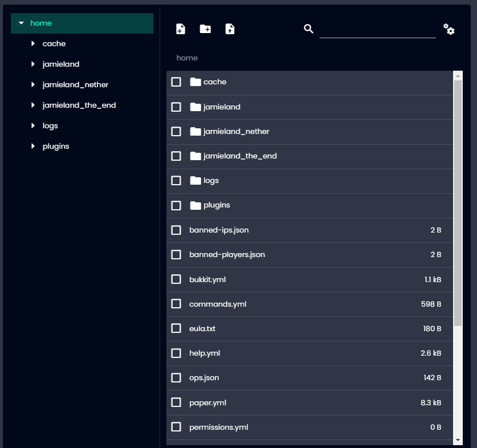
Task: Expand the plugins tree node
Action: 33,146
